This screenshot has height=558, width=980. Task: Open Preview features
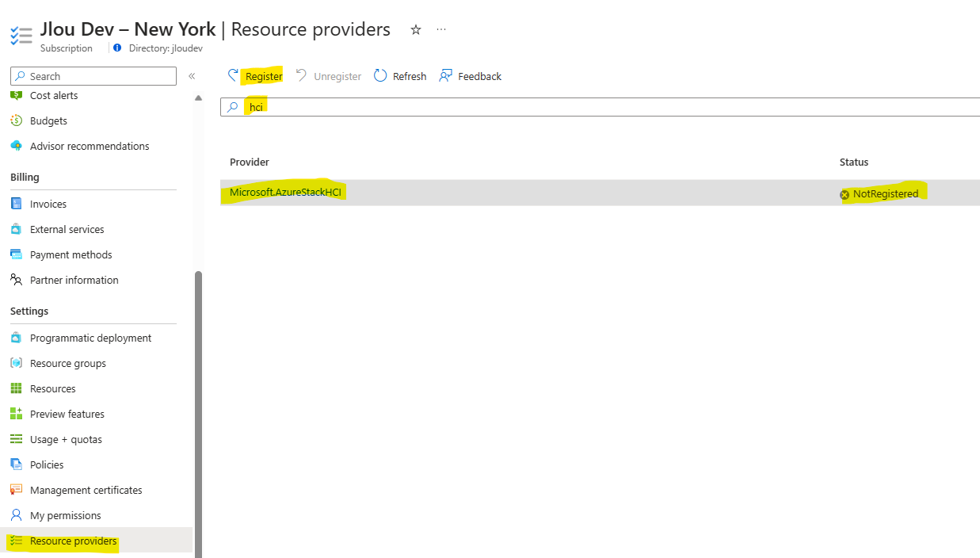(67, 414)
